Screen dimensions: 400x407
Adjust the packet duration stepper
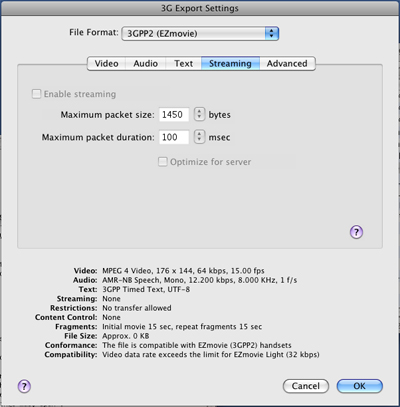point(199,137)
